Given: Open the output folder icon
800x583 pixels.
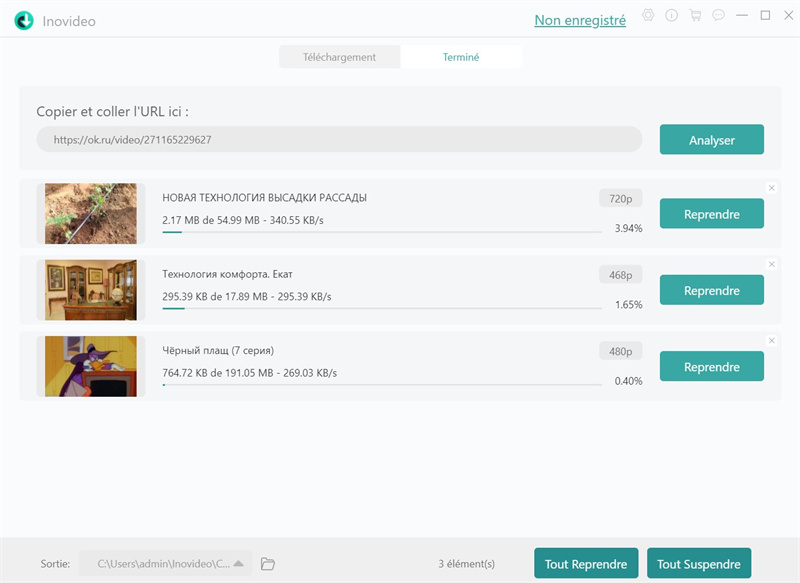Looking at the screenshot, I should pyautogui.click(x=268, y=564).
